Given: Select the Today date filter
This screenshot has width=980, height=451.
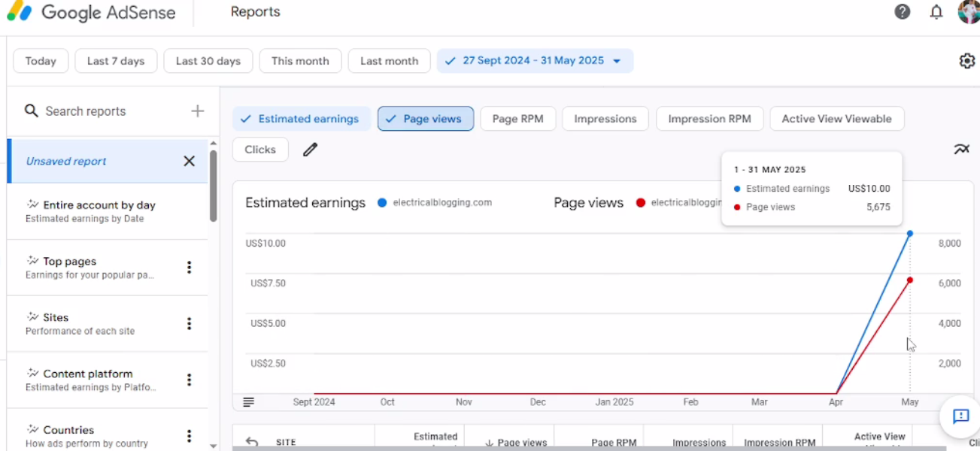Looking at the screenshot, I should tap(41, 61).
